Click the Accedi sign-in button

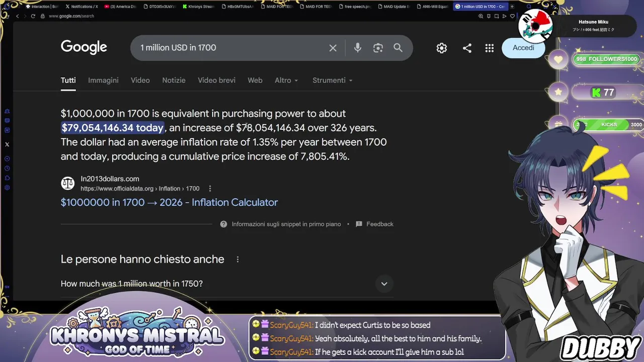pyautogui.click(x=523, y=48)
